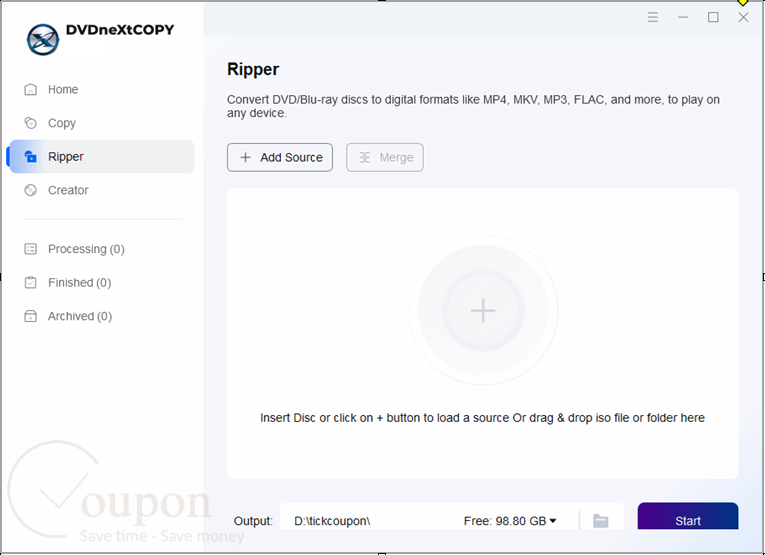Select the Ripper sidebar item
Image resolution: width=765 pixels, height=555 pixels.
click(101, 157)
